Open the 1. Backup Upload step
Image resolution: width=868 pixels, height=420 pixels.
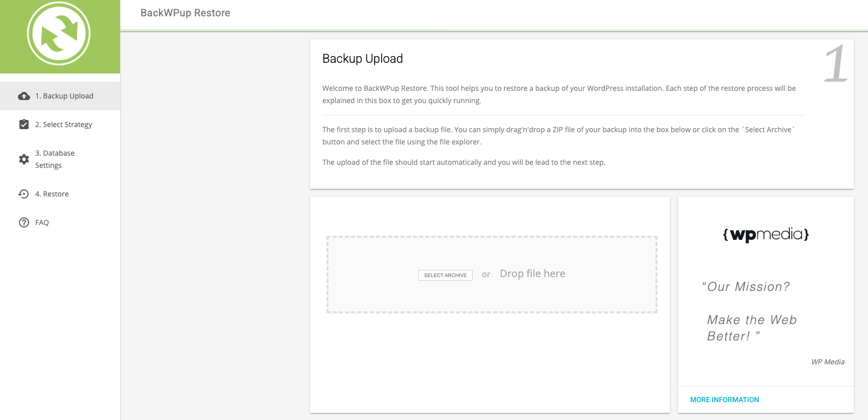(x=60, y=96)
